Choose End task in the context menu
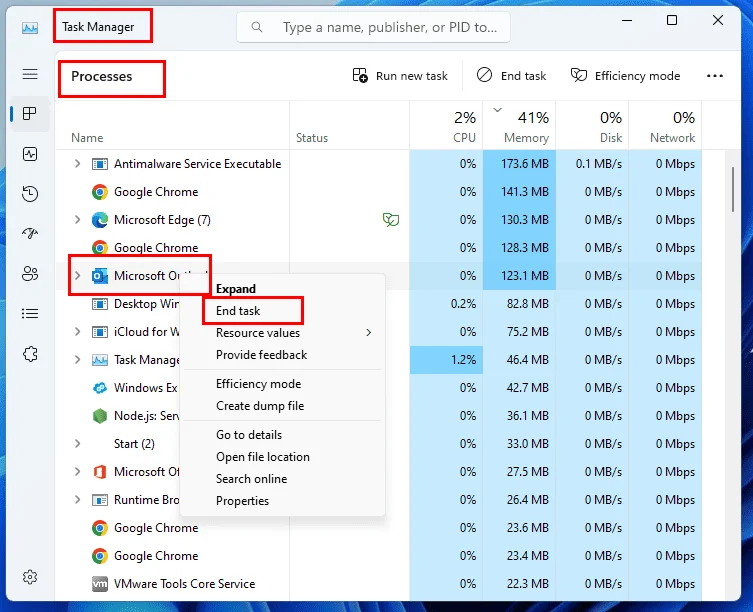The height and width of the screenshot is (612, 753). coord(282,311)
